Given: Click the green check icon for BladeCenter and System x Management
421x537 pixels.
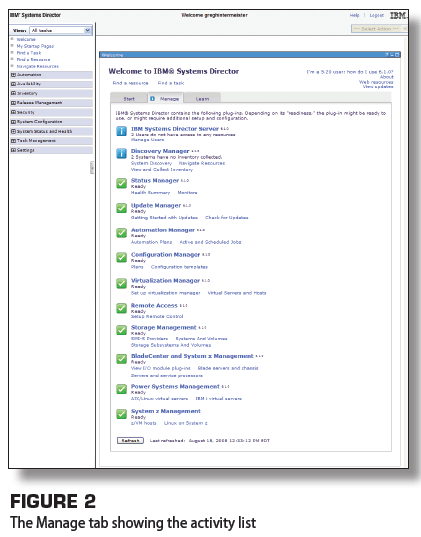Looking at the screenshot, I should tap(122, 359).
